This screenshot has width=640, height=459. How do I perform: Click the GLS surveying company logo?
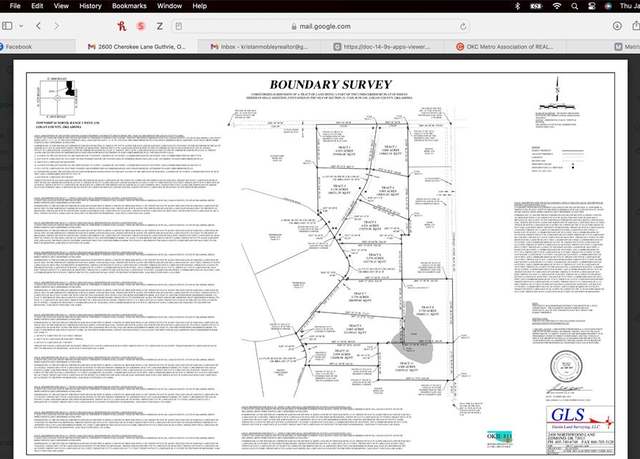click(580, 418)
